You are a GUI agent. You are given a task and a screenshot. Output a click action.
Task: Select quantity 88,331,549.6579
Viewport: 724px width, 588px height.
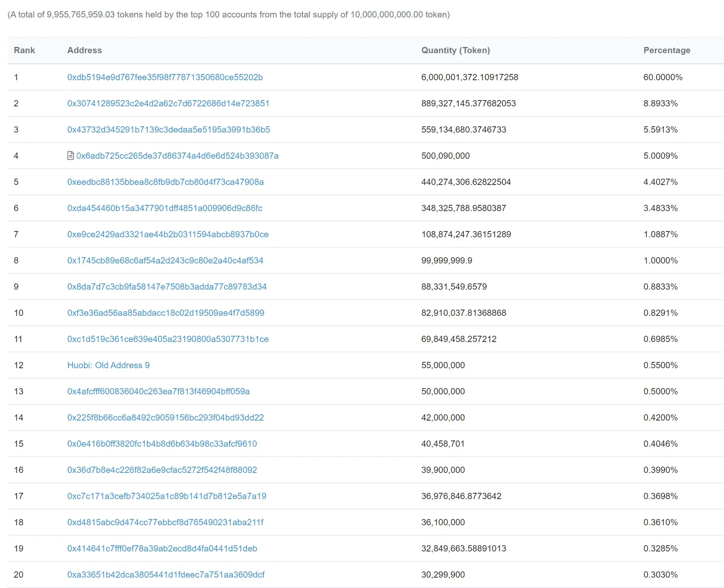(454, 287)
